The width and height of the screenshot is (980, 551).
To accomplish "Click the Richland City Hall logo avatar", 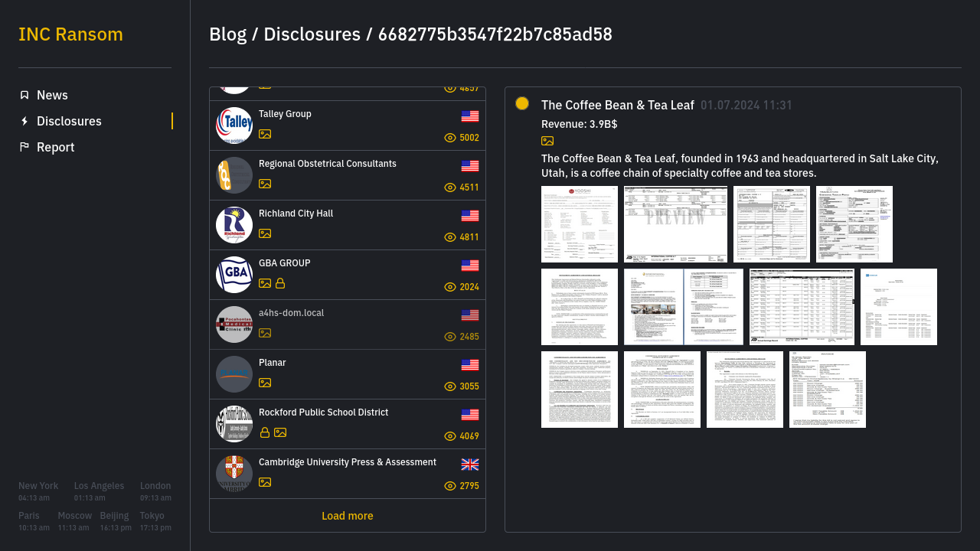I will [x=234, y=225].
